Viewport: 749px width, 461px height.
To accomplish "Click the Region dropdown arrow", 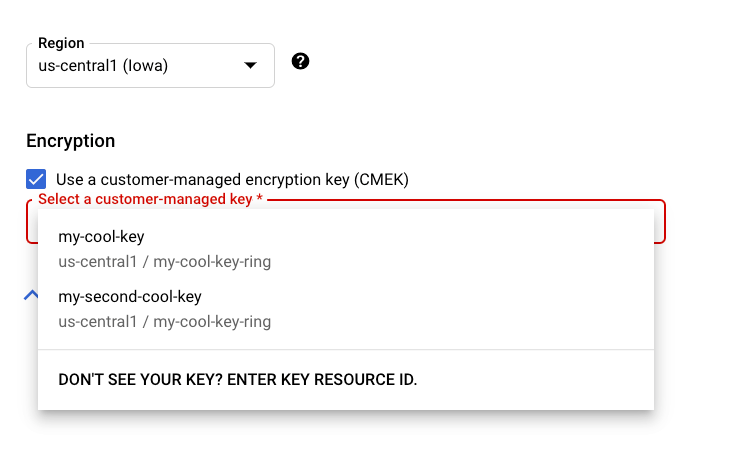I will [x=250, y=66].
